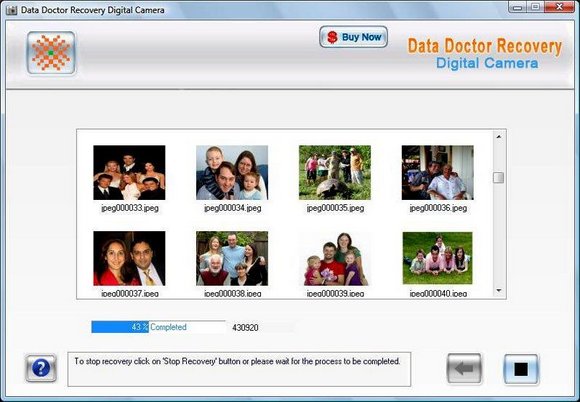Select thumbnail jpeg000036.jpeg
The height and width of the screenshot is (402, 580).
[438, 173]
